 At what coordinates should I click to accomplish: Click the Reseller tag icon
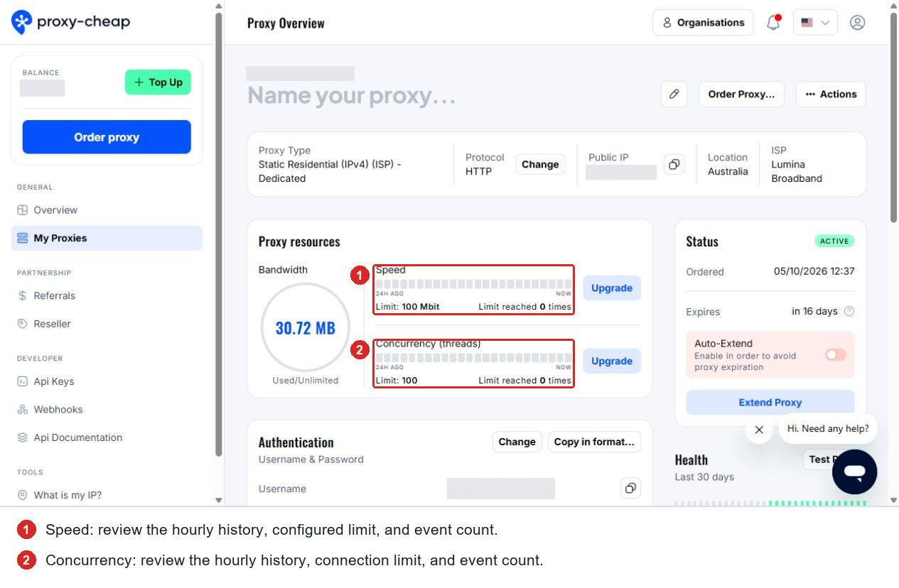tap(23, 324)
